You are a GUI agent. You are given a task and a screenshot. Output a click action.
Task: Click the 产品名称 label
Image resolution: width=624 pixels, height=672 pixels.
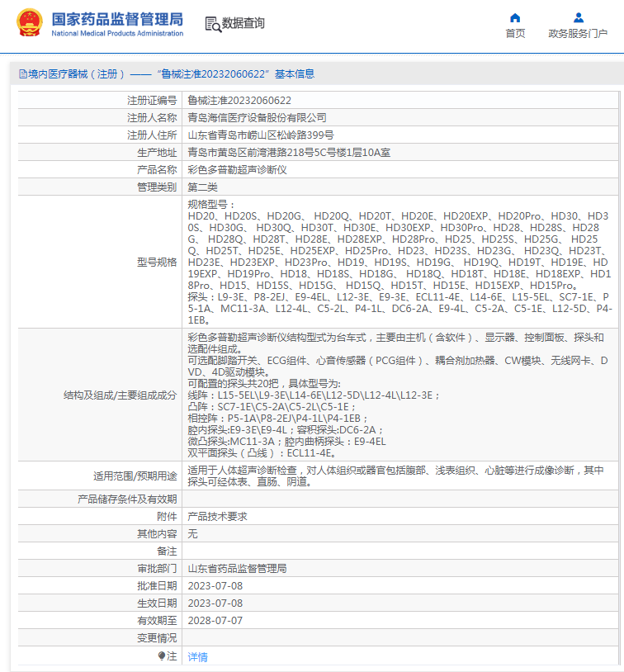(157, 170)
